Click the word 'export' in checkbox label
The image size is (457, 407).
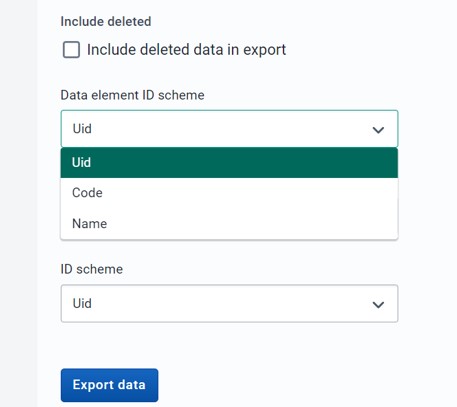264,50
